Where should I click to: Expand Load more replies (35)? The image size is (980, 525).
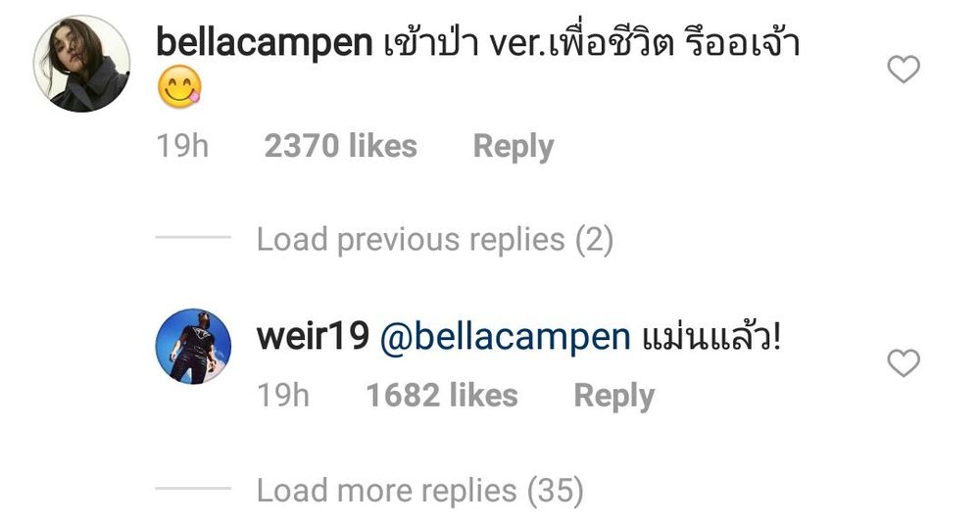[420, 490]
